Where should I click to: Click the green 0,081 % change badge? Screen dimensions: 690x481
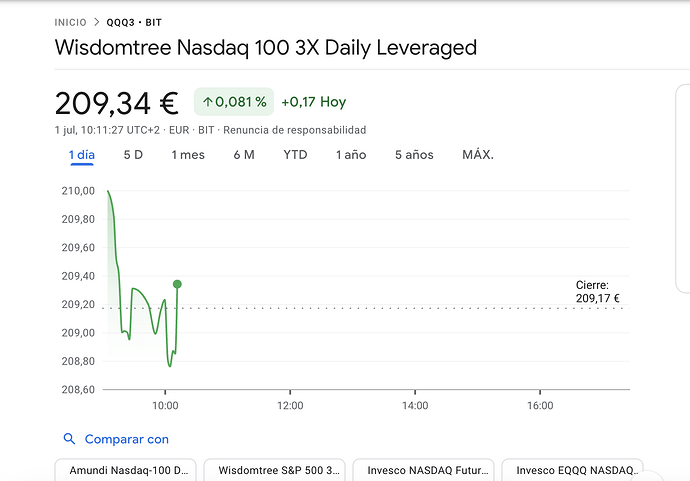tap(234, 102)
